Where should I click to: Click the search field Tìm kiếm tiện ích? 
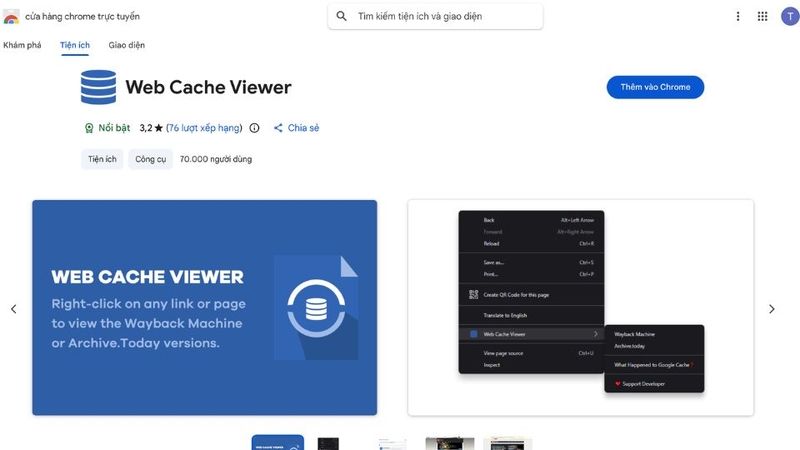[435, 16]
